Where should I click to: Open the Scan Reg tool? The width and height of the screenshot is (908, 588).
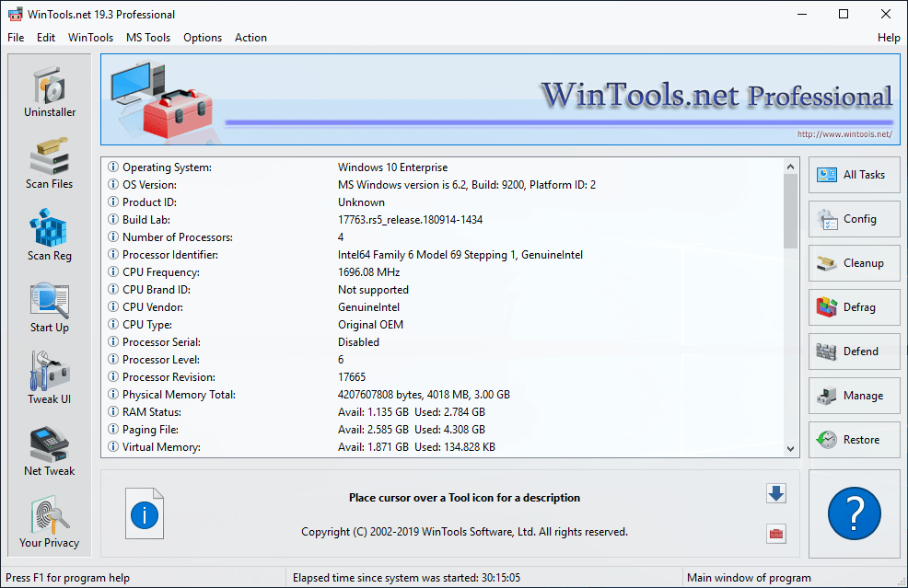50,236
